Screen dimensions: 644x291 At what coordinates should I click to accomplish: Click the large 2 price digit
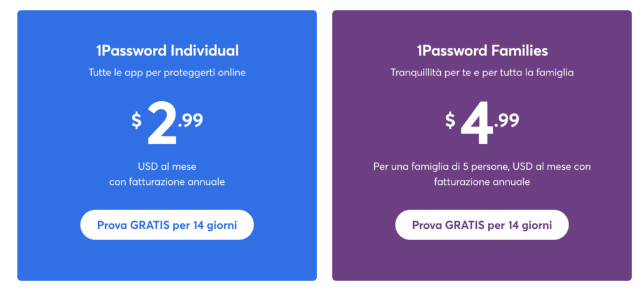tap(162, 123)
